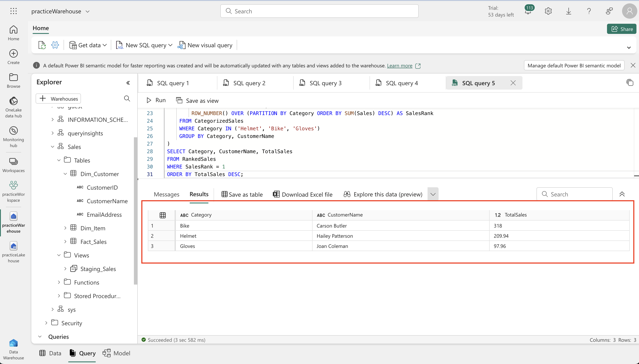Open practiceWorkspace in left navigation
This screenshot has width=639, height=364.
[14, 192]
